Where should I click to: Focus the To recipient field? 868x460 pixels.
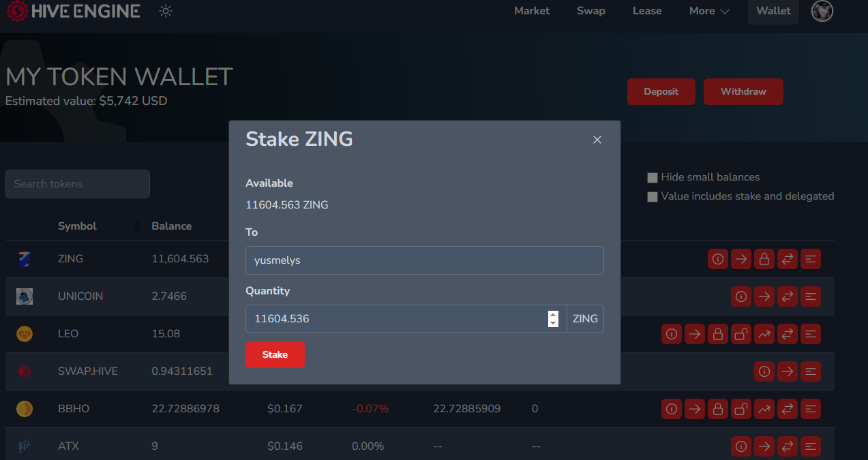coord(424,260)
